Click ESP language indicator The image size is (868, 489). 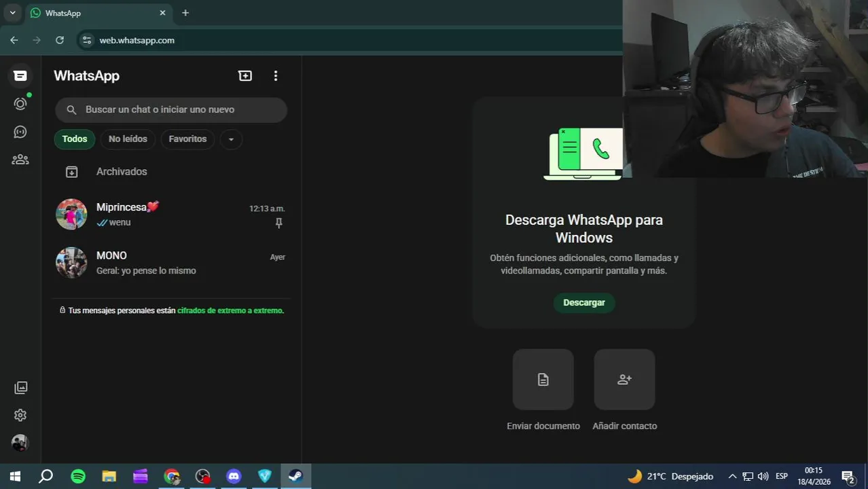click(782, 477)
